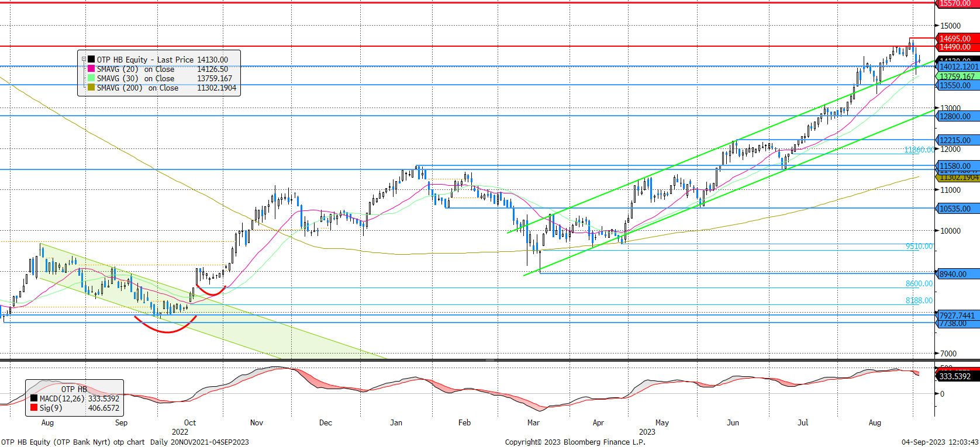Click the Mar axis month label
The width and height of the screenshot is (980, 447).
pos(533,422)
